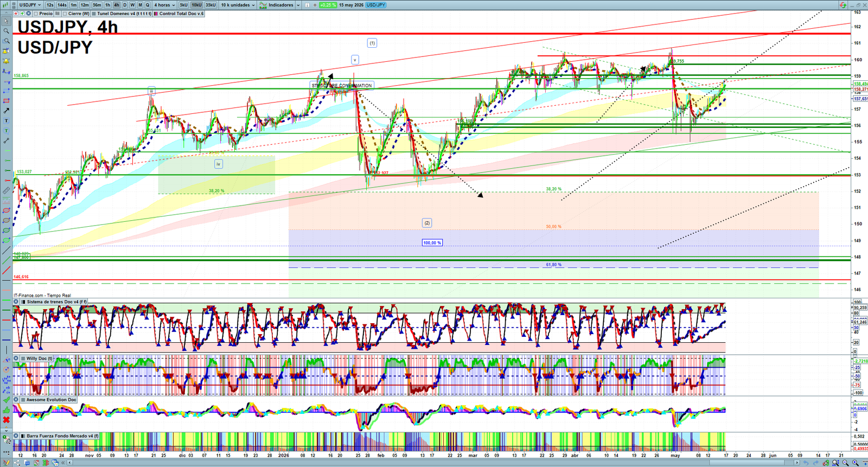
Task: Select the M monthly timeframe
Action: pos(140,5)
